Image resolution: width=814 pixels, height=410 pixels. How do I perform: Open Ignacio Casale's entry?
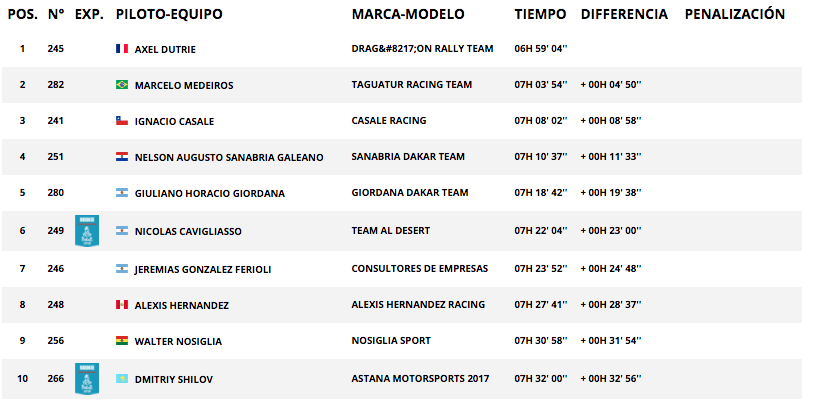tap(174, 121)
